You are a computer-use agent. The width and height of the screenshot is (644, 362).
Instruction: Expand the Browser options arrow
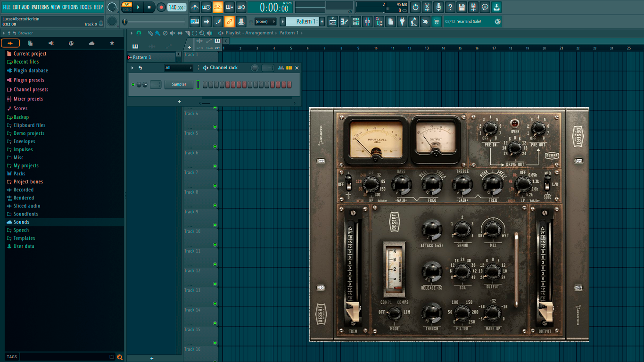(x=4, y=33)
